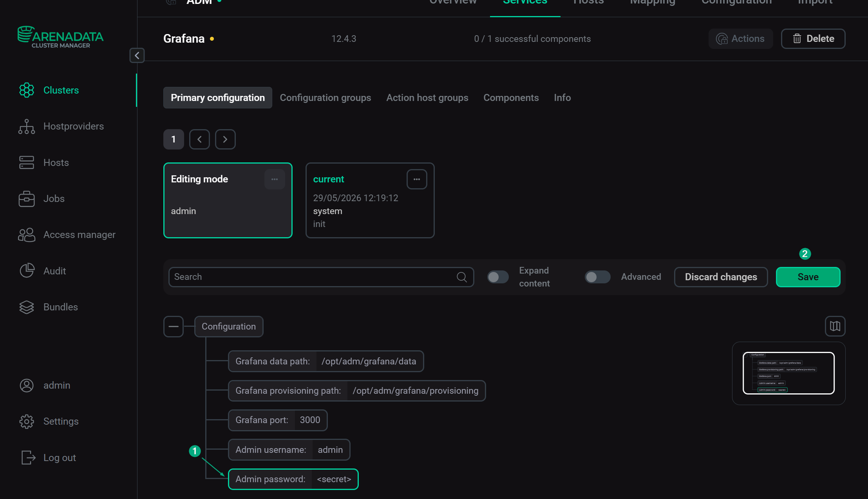Open Hostproviders in the sidebar
This screenshot has height=499, width=868.
tap(74, 126)
